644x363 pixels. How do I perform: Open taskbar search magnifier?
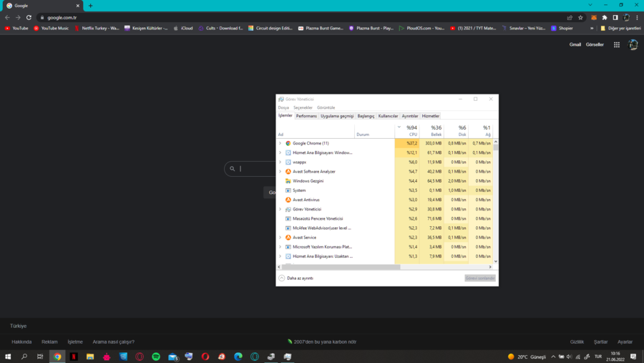pos(24,357)
